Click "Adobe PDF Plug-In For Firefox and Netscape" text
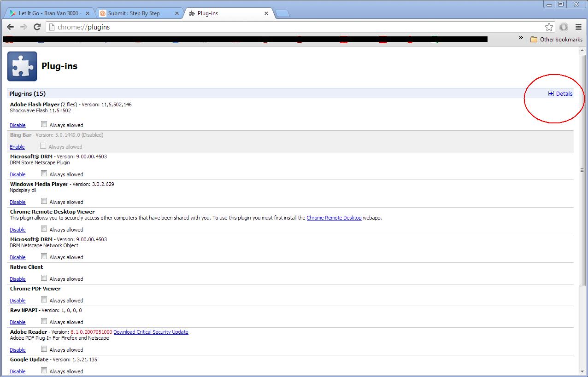Screen dimensions: 588x377 point(59,338)
